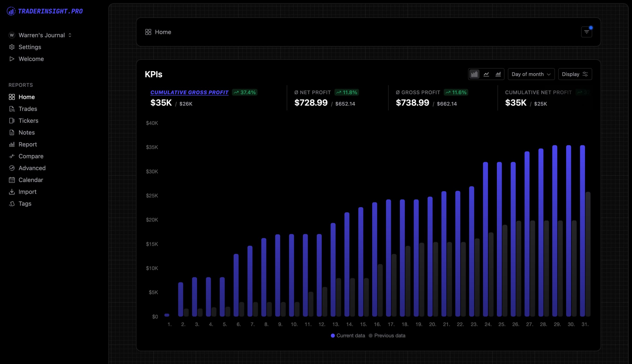Click the TraderInsight.pro logo
Viewport: 632px width, 364px height.
coord(45,11)
